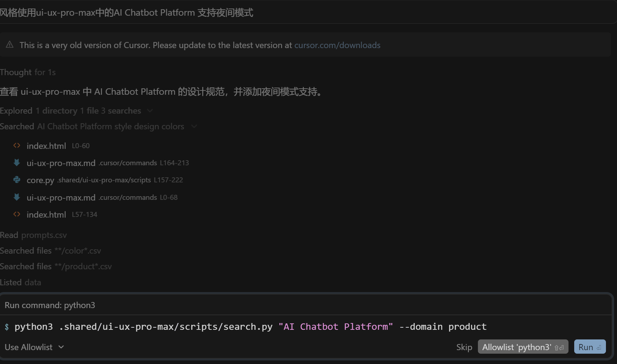Image resolution: width=617 pixels, height=364 pixels.
Task: Click the code icon beside index.html L57-134
Action: coord(16,214)
